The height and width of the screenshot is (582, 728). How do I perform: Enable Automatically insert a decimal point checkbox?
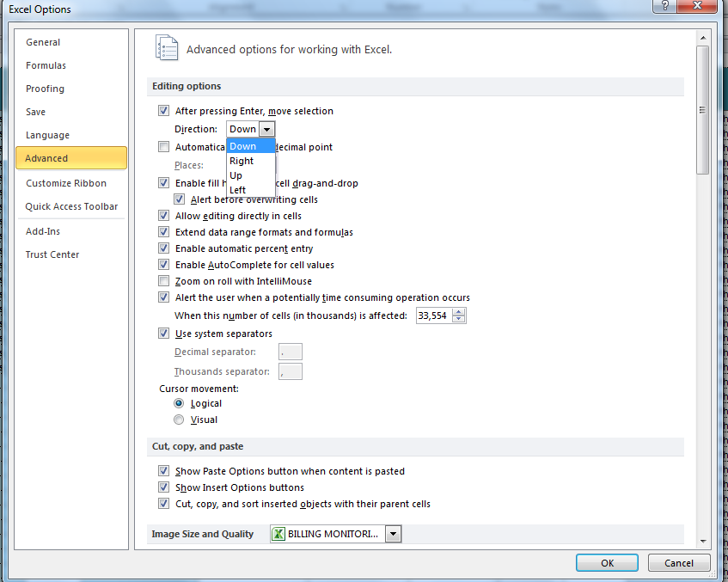pyautogui.click(x=163, y=147)
